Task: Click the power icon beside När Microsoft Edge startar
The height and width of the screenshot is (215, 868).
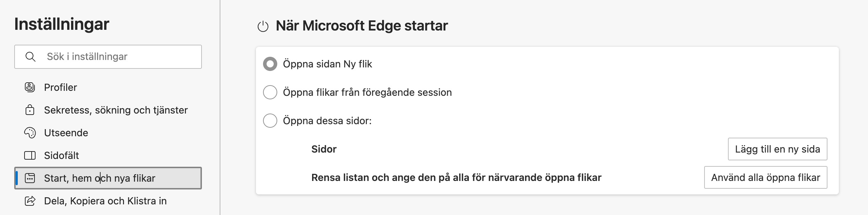Action: [263, 26]
